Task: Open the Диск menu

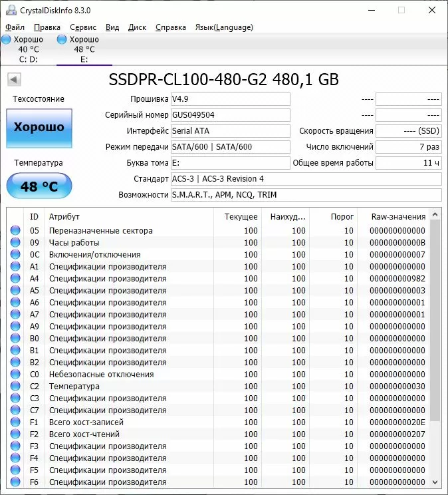Action: pyautogui.click(x=137, y=27)
